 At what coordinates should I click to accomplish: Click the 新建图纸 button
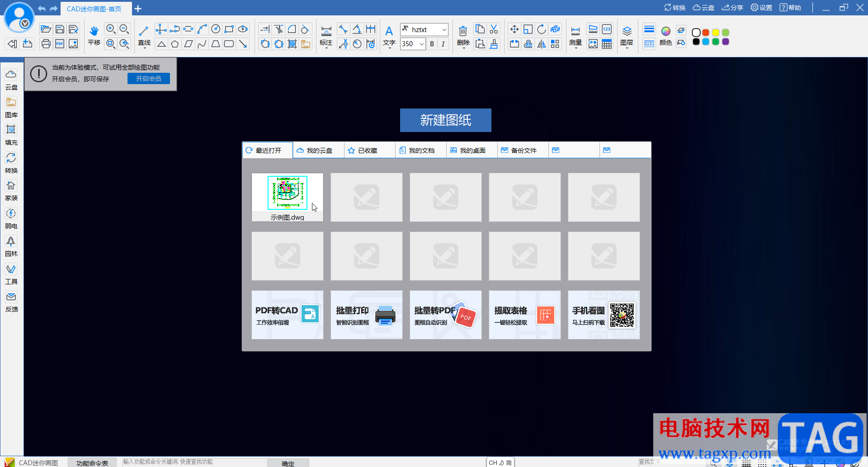tap(445, 120)
